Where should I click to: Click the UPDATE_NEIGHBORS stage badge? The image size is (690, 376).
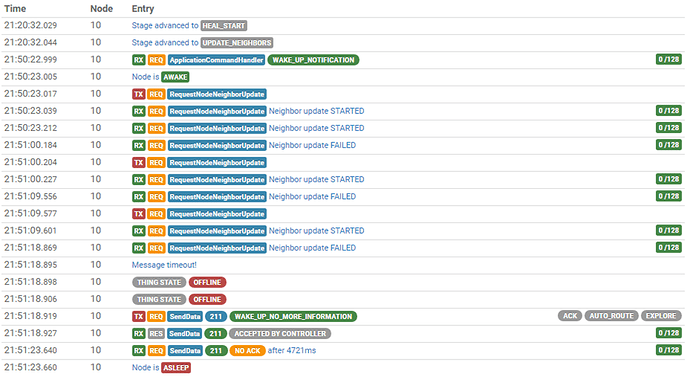(x=237, y=43)
